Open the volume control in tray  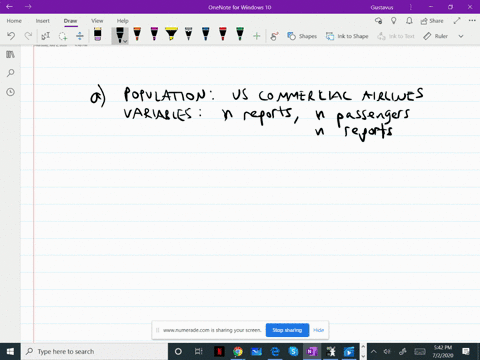click(x=387, y=351)
